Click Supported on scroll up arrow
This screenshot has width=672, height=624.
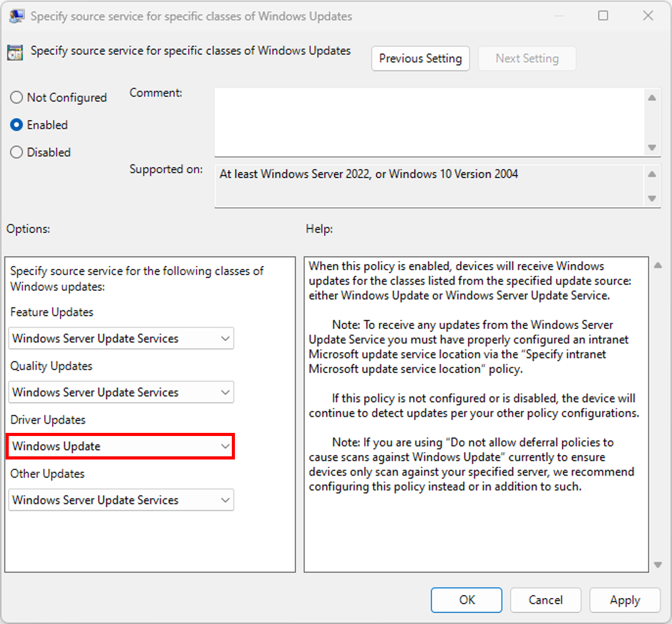click(652, 174)
